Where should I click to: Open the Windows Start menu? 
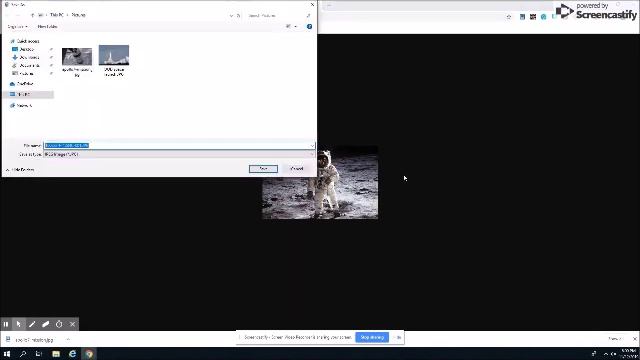pyautogui.click(x=7, y=354)
